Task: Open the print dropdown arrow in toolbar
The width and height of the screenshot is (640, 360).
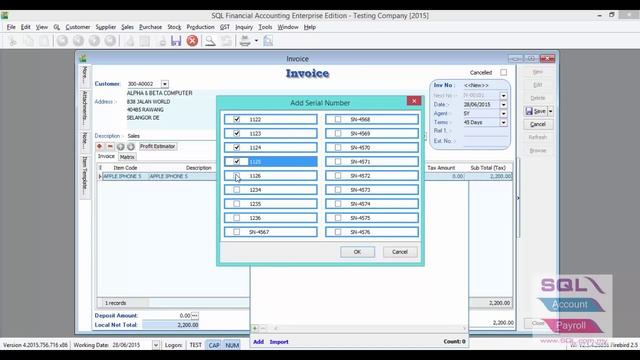Action: [256, 41]
